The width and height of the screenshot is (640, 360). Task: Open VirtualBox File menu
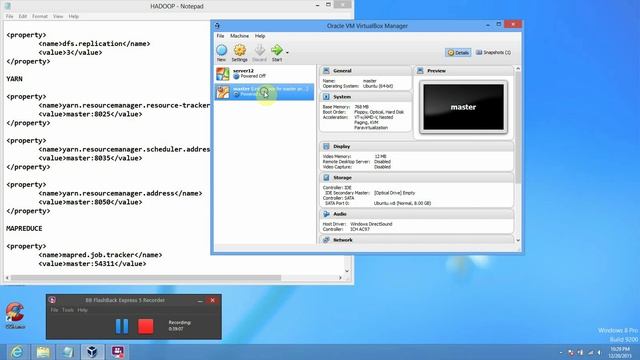(220, 36)
